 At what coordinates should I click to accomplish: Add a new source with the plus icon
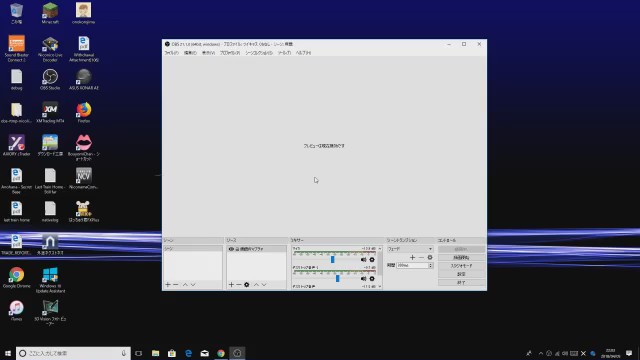pos(231,284)
